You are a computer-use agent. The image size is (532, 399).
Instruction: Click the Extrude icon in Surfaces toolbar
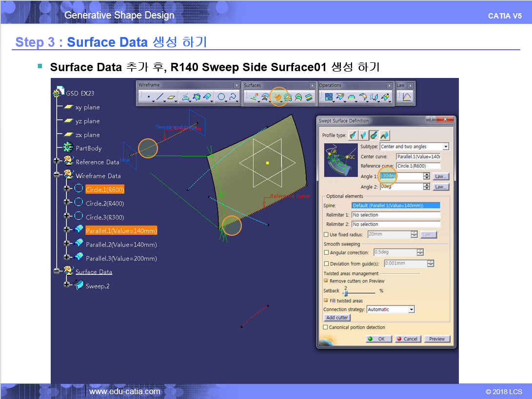[255, 97]
